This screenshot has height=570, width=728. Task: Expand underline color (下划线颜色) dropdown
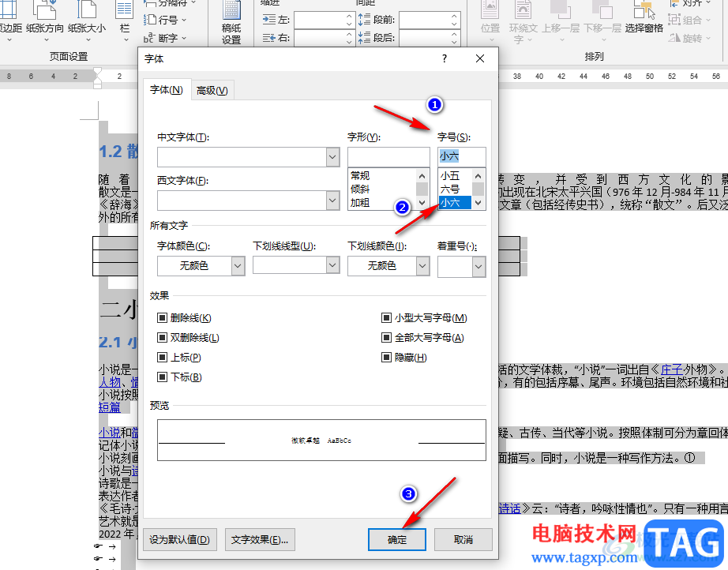coord(422,266)
